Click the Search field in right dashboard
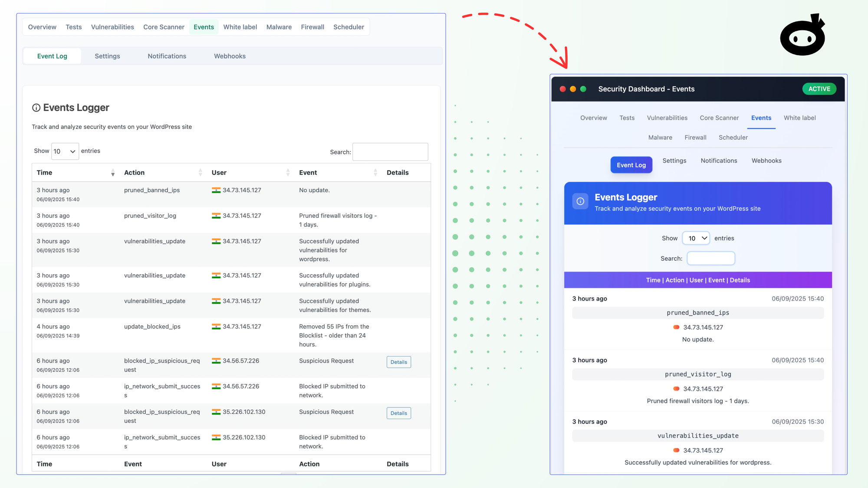Viewport: 868px width, 488px height. [710, 259]
